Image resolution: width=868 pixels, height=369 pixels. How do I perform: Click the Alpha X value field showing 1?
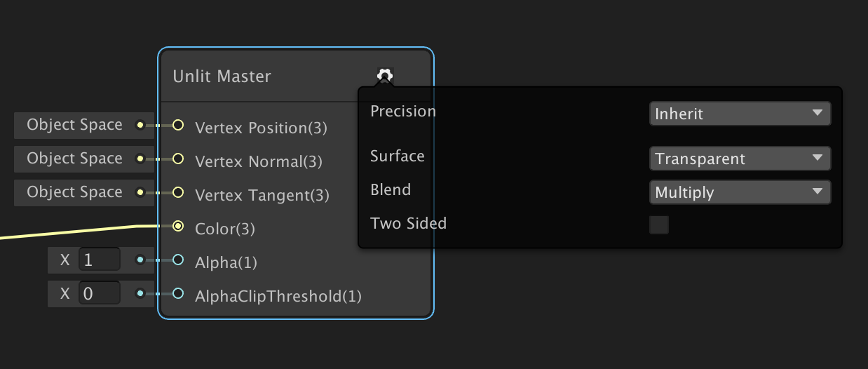pos(99,260)
